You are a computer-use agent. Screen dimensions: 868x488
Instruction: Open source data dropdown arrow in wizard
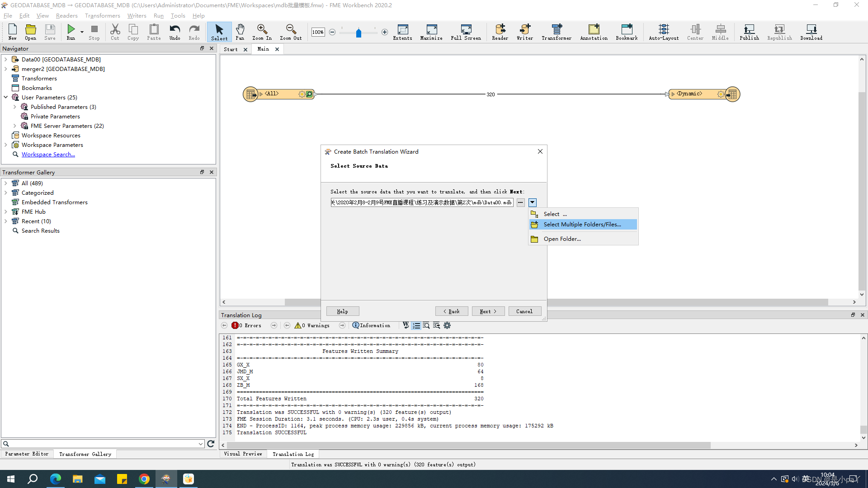(x=533, y=202)
